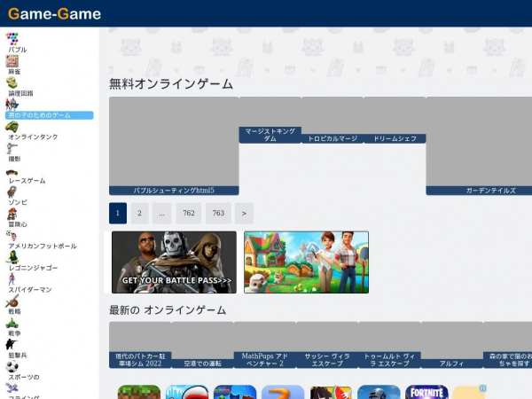Click the Fortnite app icon
Image resolution: width=532 pixels, height=399 pixels.
(x=426, y=392)
